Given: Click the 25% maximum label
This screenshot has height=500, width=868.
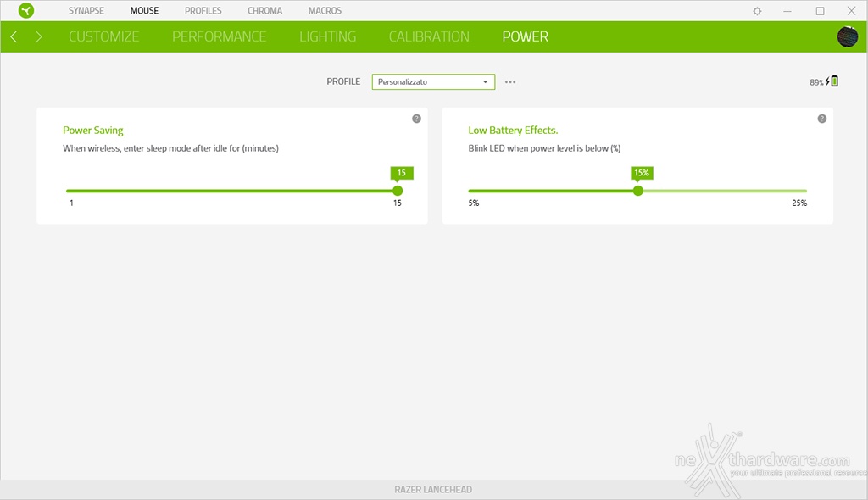Looking at the screenshot, I should pos(799,203).
